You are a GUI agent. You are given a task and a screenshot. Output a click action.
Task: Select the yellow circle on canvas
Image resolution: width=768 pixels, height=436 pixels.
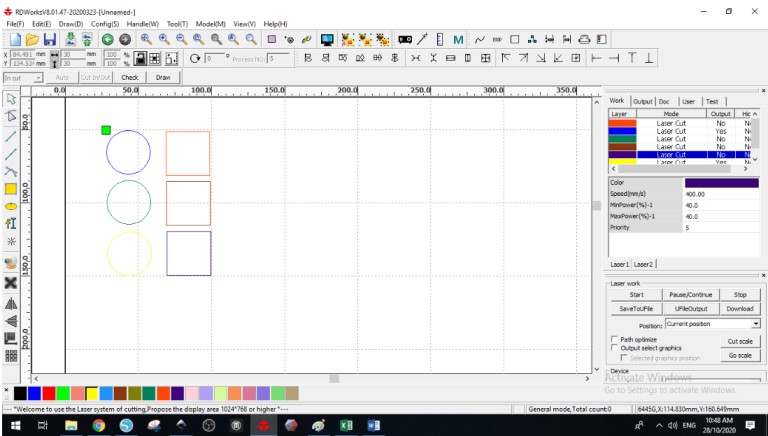click(x=129, y=254)
